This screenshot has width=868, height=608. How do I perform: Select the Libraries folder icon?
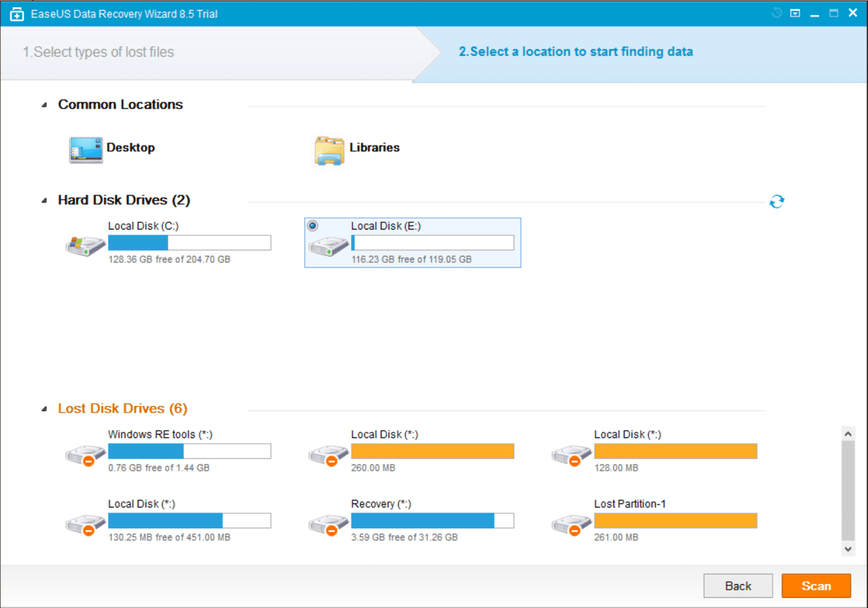click(x=330, y=149)
